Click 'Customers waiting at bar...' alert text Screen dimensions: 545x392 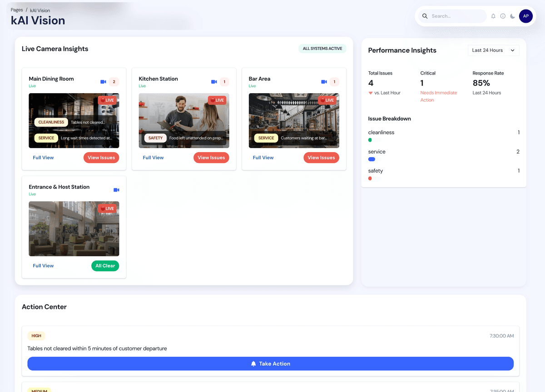click(x=303, y=138)
